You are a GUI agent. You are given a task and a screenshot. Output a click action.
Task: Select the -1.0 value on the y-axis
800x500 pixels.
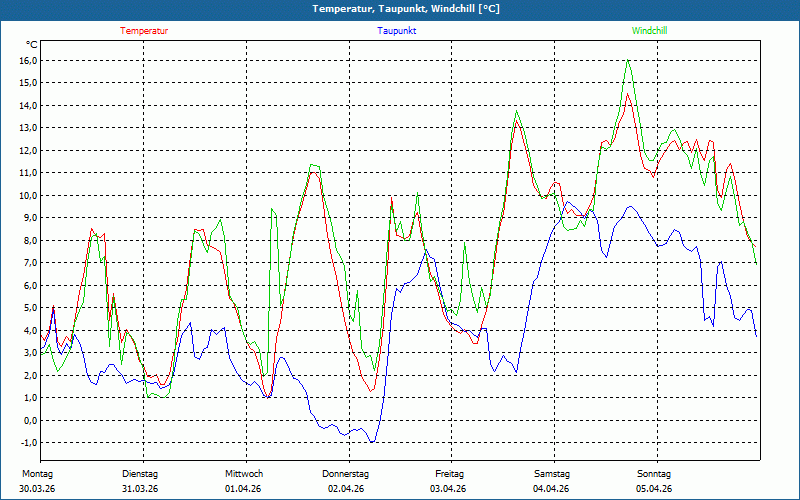click(x=28, y=443)
